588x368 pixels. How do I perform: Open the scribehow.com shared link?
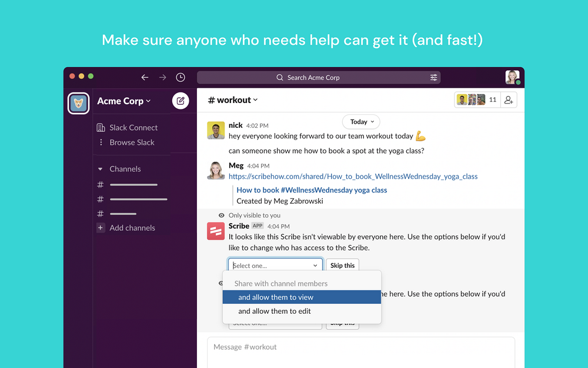[353, 177]
